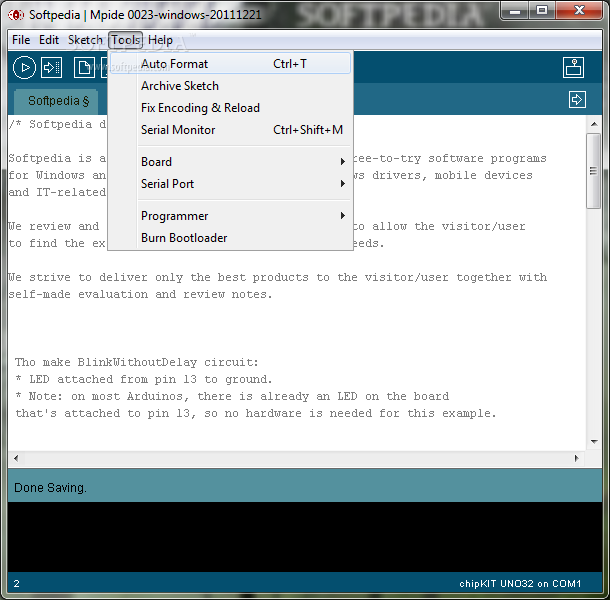Switch to the Softpedia sketch tab
The height and width of the screenshot is (600, 610).
(57, 101)
